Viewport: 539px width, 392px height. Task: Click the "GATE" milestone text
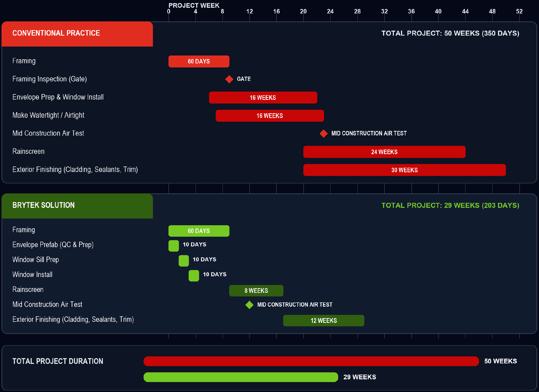coord(244,79)
